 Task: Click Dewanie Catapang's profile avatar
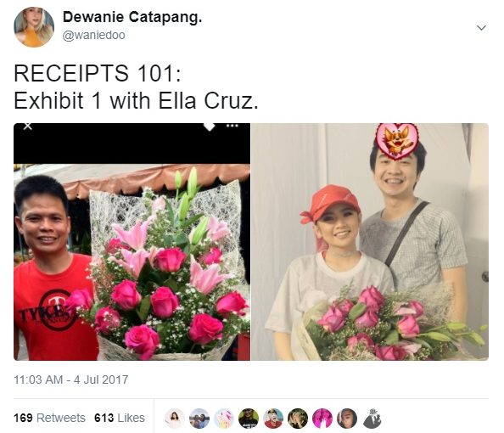[34, 27]
